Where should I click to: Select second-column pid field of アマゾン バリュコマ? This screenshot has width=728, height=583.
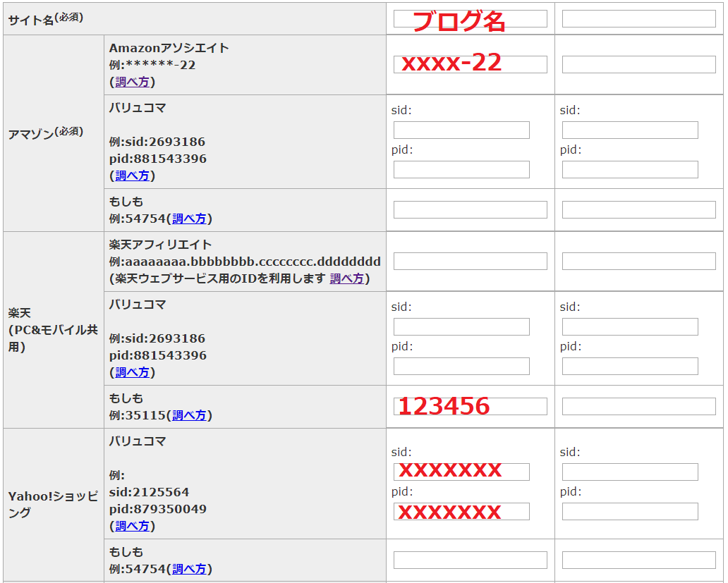(630, 169)
